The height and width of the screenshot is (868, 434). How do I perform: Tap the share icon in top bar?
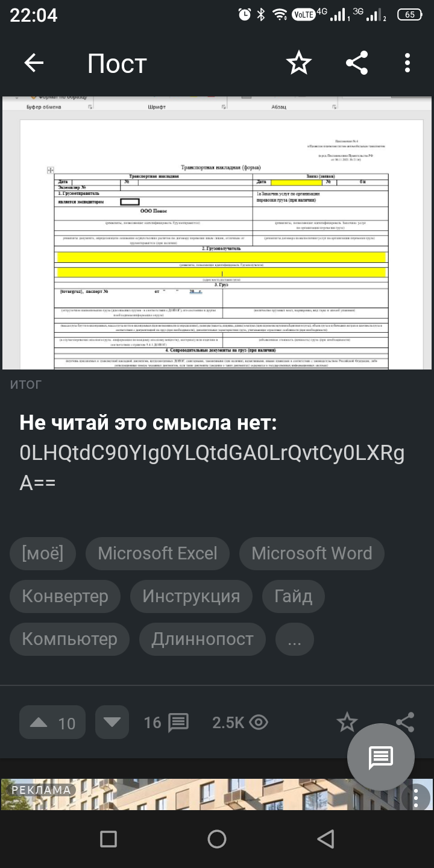pos(357,63)
